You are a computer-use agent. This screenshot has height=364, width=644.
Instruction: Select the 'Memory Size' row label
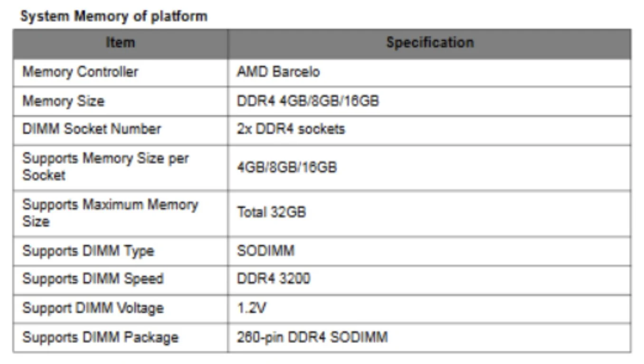[x=63, y=101]
